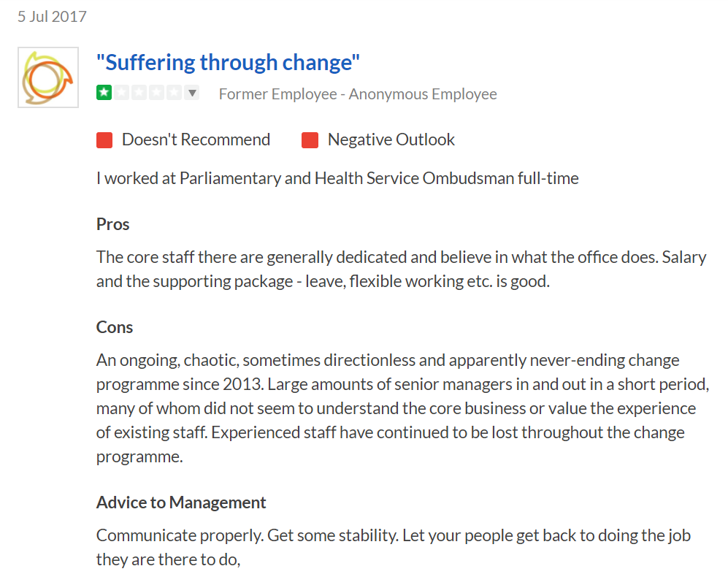Viewport: 728px width, 585px height.
Task: Click the Pros heading
Action: (x=113, y=224)
